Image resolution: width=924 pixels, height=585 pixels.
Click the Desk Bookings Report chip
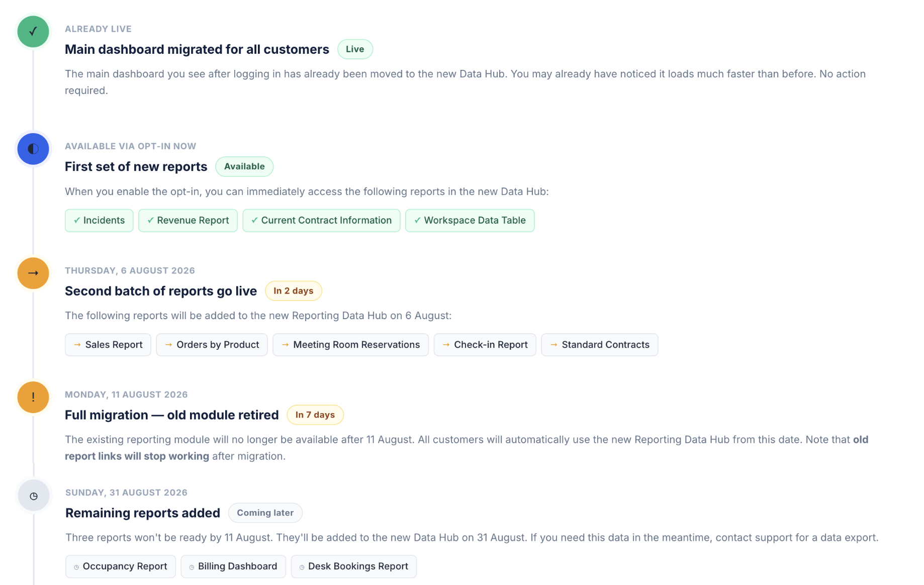(x=354, y=566)
